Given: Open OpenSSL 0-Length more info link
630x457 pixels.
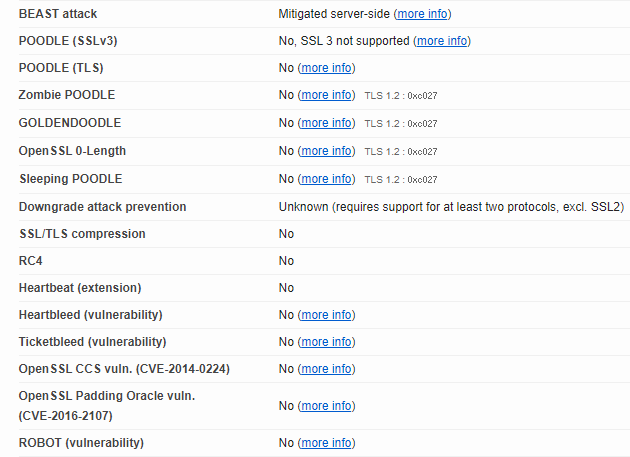Looking at the screenshot, I should pyautogui.click(x=326, y=151).
